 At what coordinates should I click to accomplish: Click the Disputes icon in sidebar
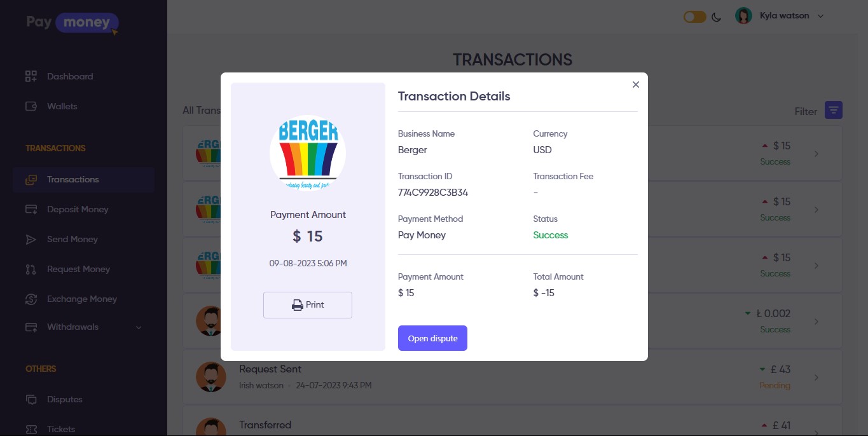tap(31, 399)
